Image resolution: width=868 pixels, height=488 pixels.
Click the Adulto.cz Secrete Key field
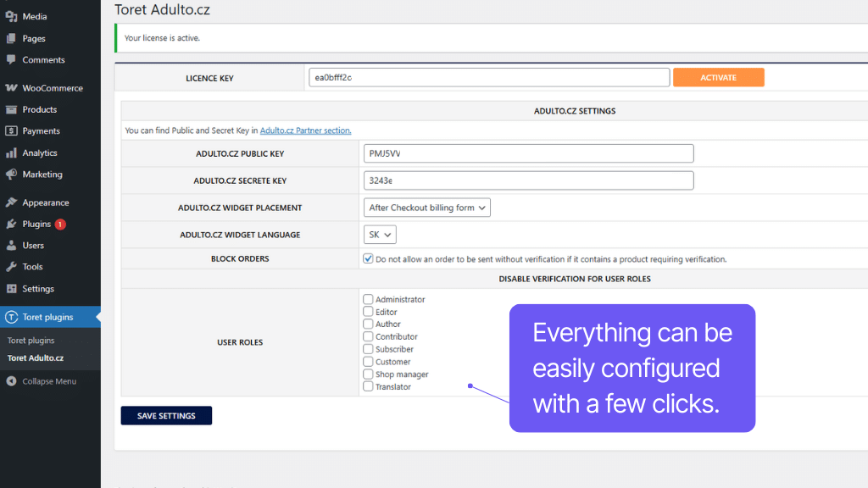528,180
